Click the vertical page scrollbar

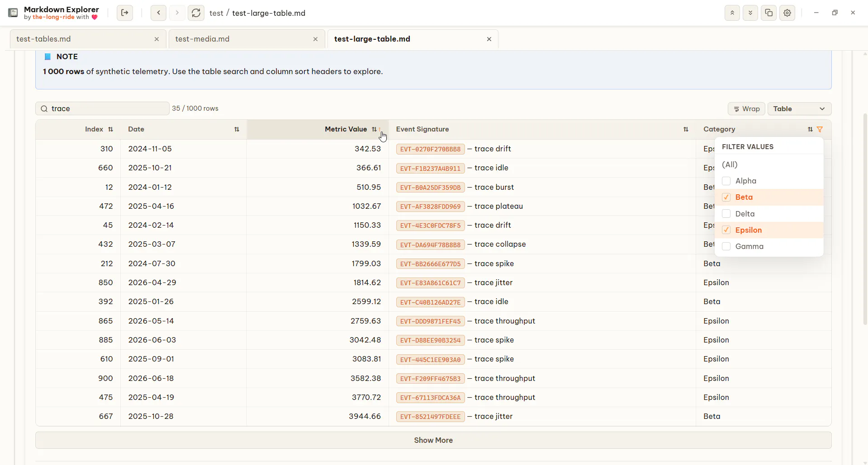pos(865,219)
